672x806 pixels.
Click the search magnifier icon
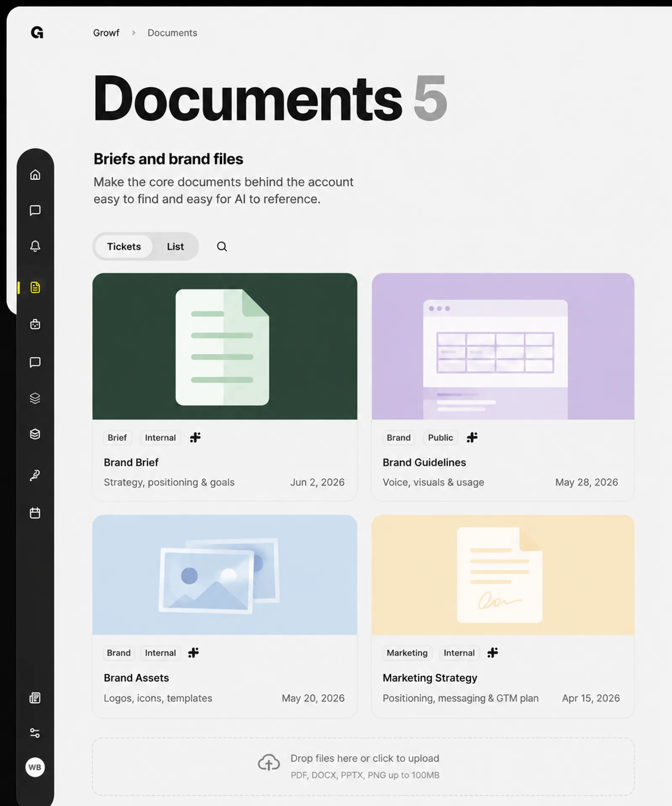[x=222, y=247]
